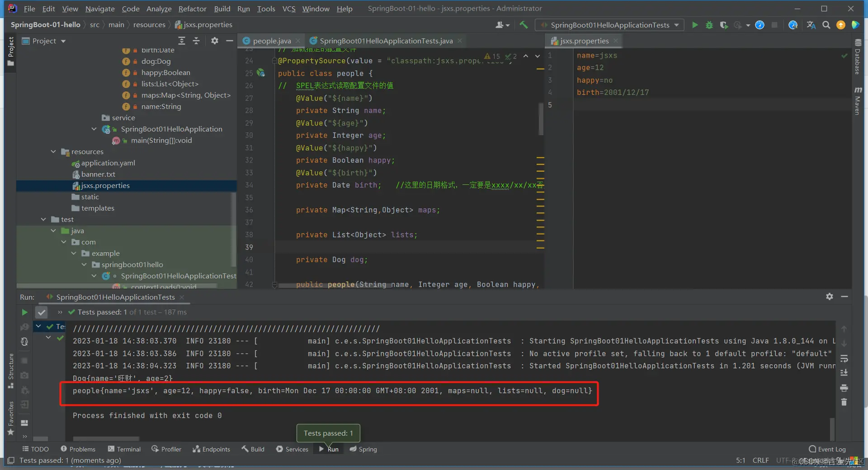
Task: Run with coverage from the main toolbar
Action: [724, 25]
